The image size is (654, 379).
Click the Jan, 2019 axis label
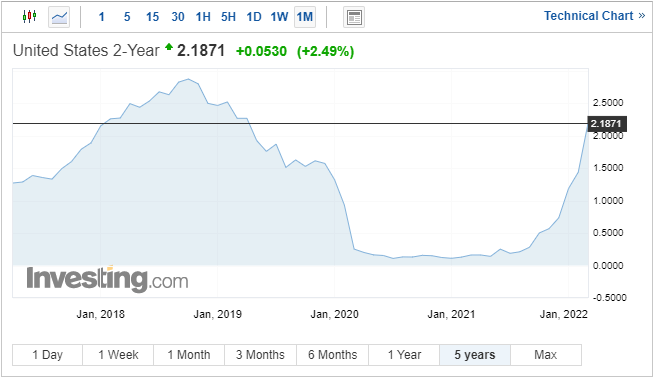pos(217,314)
